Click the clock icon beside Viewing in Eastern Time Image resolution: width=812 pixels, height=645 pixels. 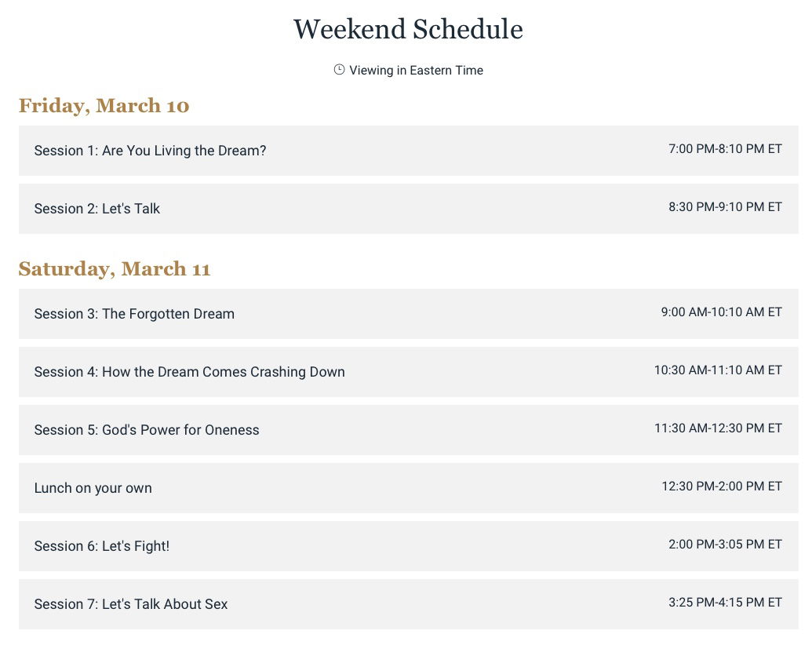pos(339,70)
